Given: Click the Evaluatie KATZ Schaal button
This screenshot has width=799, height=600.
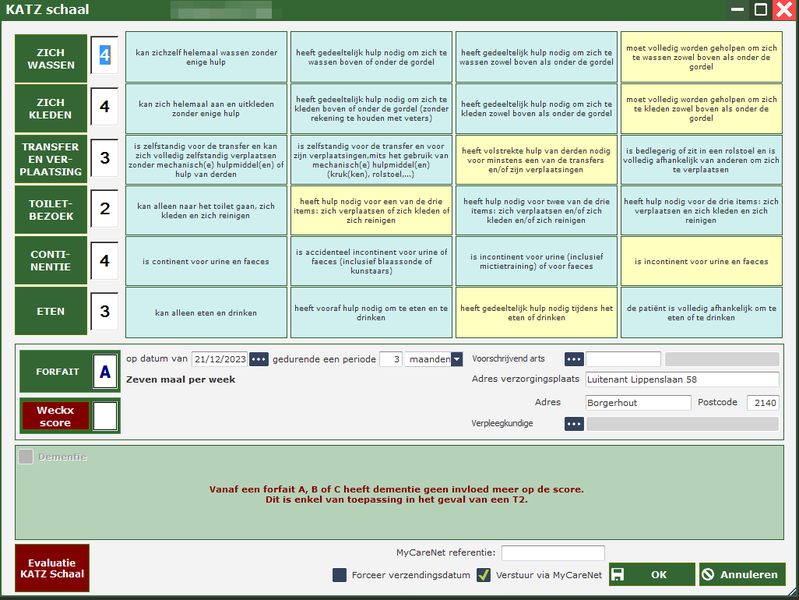Looking at the screenshot, I should (x=52, y=568).
